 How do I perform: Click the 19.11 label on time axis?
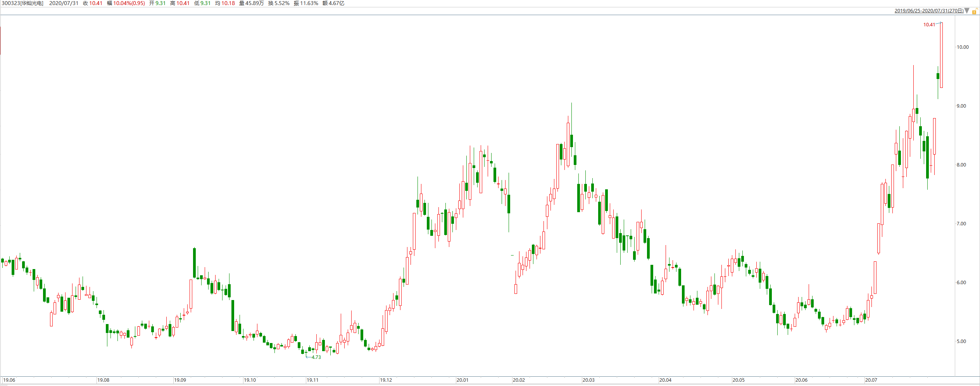tap(312, 380)
